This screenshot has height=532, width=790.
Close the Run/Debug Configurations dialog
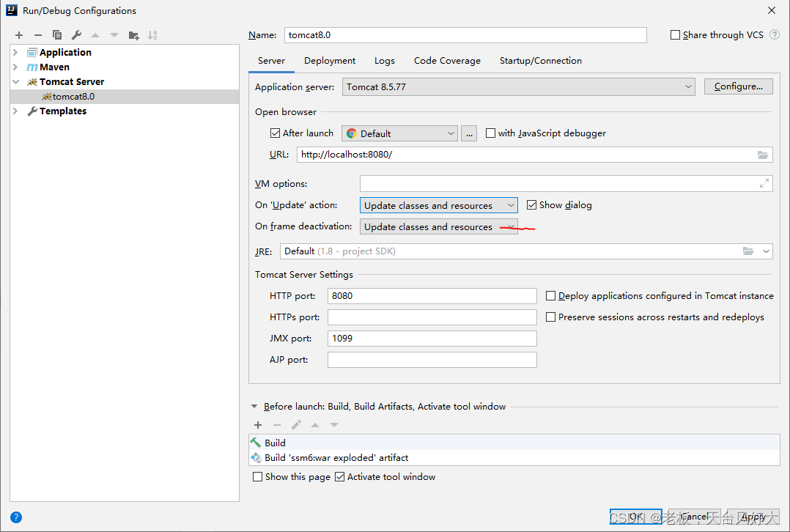click(772, 10)
